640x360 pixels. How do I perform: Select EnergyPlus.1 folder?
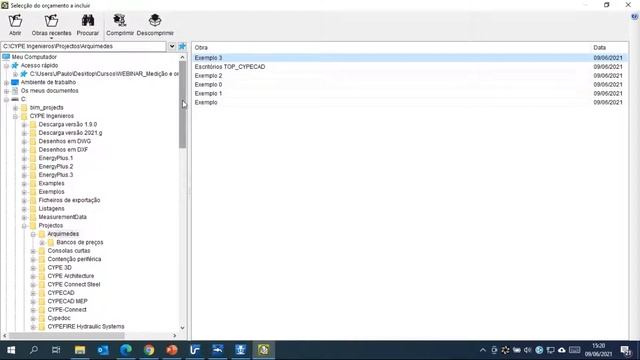coord(56,158)
